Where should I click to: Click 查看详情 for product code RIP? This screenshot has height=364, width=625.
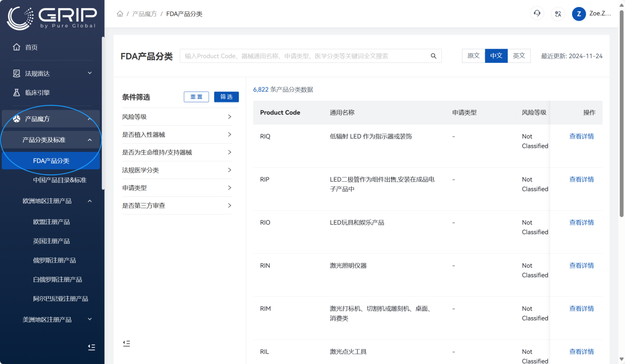point(582,179)
